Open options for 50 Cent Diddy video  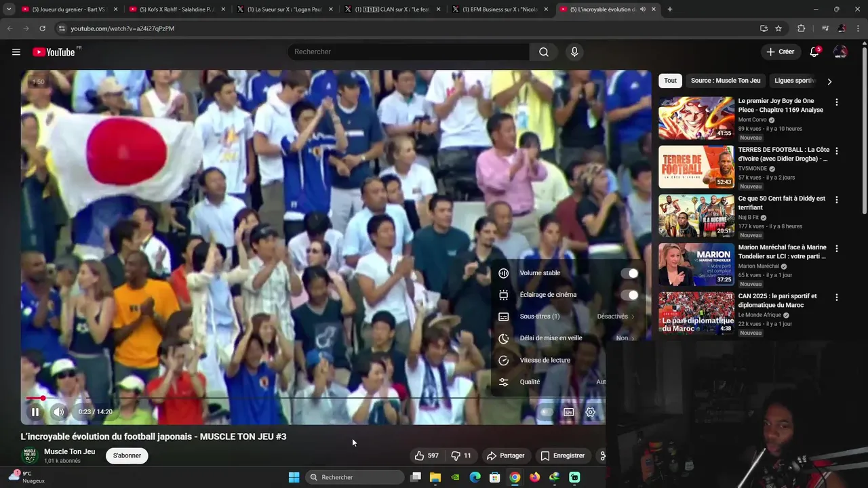pos(836,200)
